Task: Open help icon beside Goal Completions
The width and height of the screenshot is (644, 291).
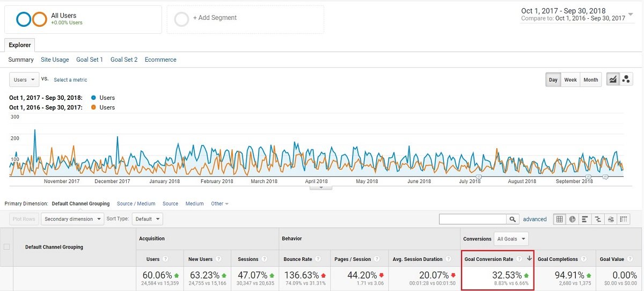Action: point(584,259)
